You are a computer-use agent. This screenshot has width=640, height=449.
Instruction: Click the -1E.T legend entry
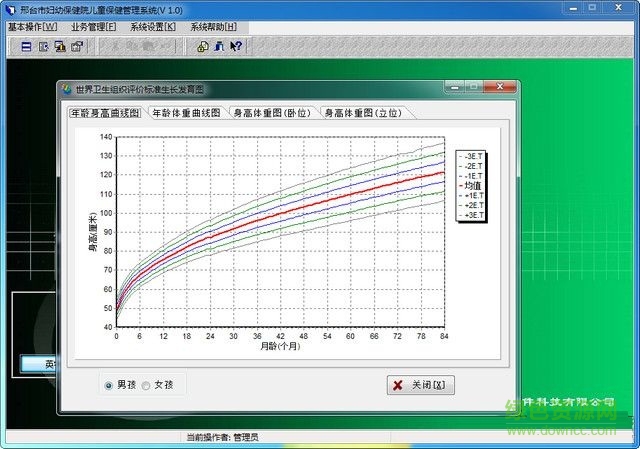tap(471, 176)
